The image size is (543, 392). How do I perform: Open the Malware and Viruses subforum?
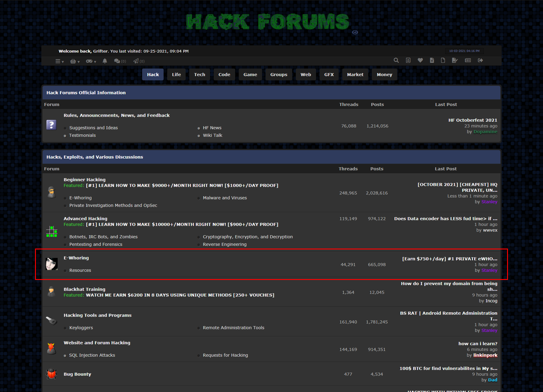tap(225, 198)
